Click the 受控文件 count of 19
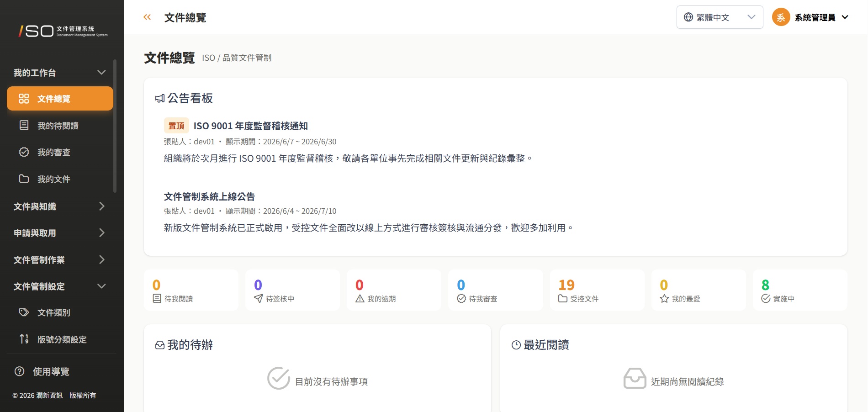Screen dimensions: 868x412 [x=566, y=285]
